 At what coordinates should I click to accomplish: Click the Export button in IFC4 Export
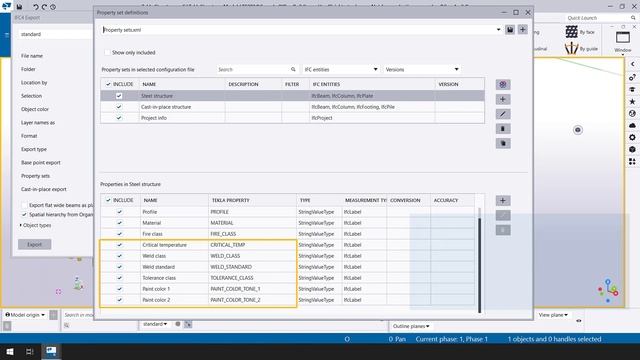pos(35,244)
